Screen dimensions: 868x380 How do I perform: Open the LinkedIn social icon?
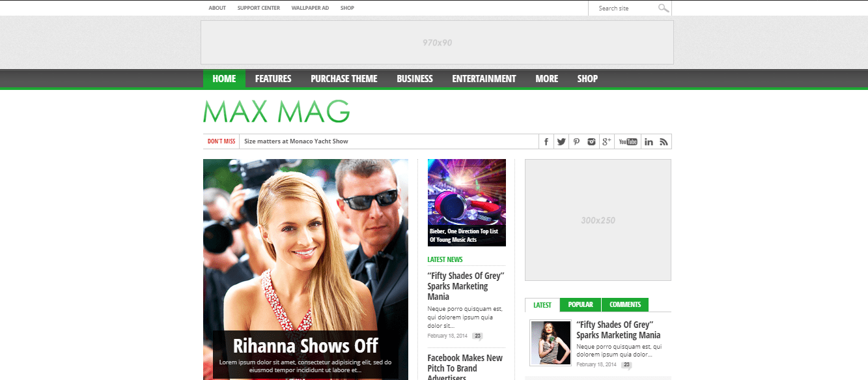click(649, 141)
